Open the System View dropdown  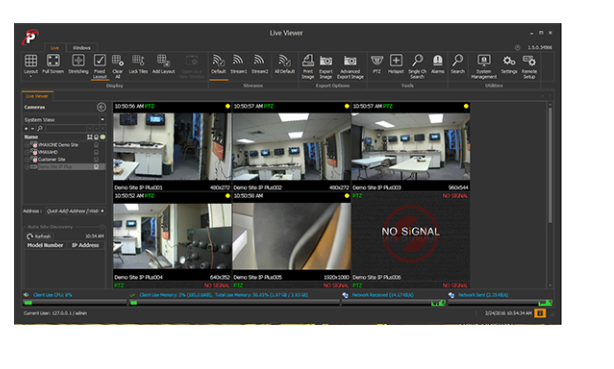[64, 119]
